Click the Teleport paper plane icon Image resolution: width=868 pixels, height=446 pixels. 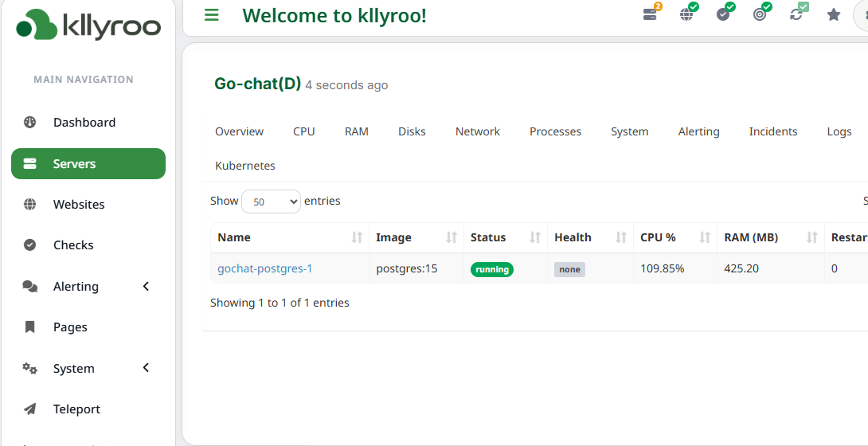tap(30, 409)
